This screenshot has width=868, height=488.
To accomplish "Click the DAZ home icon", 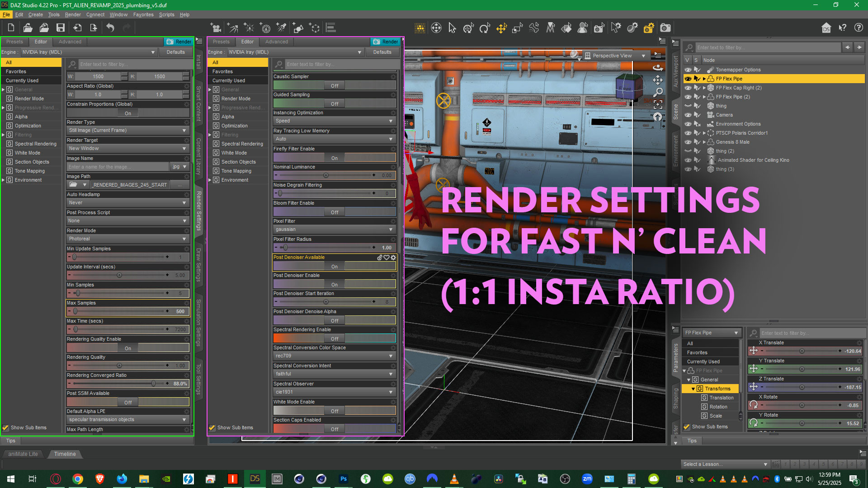I will [826, 28].
